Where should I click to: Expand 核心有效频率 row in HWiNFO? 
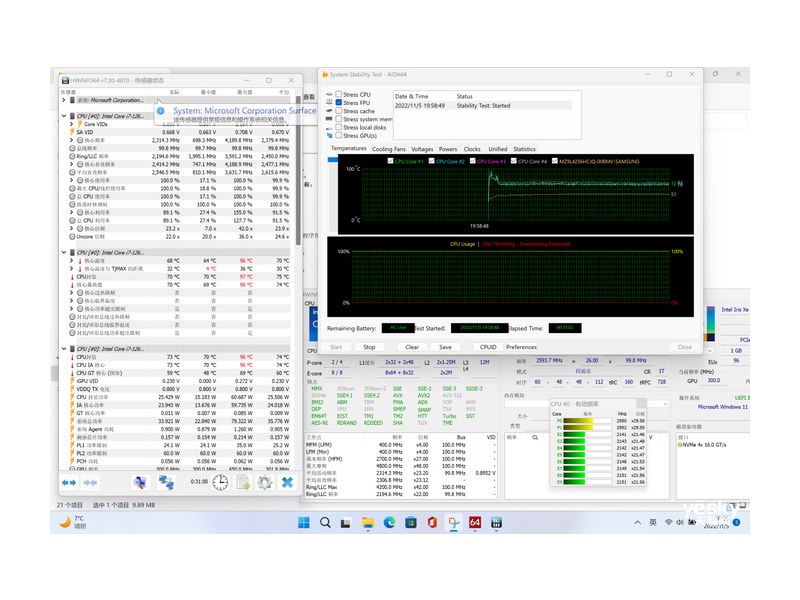(x=72, y=164)
